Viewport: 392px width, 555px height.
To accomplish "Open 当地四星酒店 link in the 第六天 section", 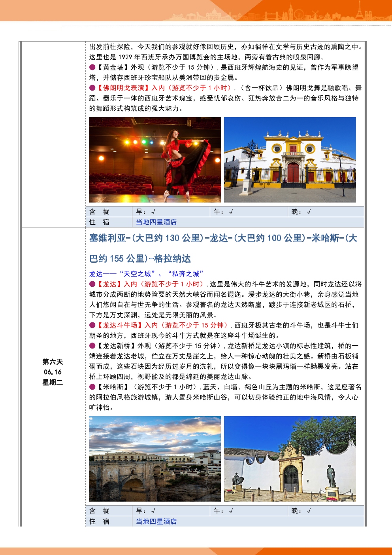I will tap(156, 521).
